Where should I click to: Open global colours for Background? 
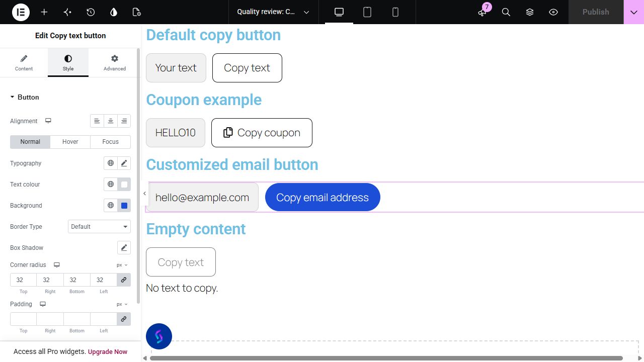coord(111,206)
